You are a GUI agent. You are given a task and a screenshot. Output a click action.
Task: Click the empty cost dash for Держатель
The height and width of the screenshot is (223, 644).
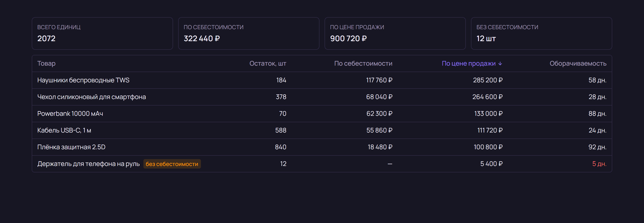pyautogui.click(x=390, y=164)
